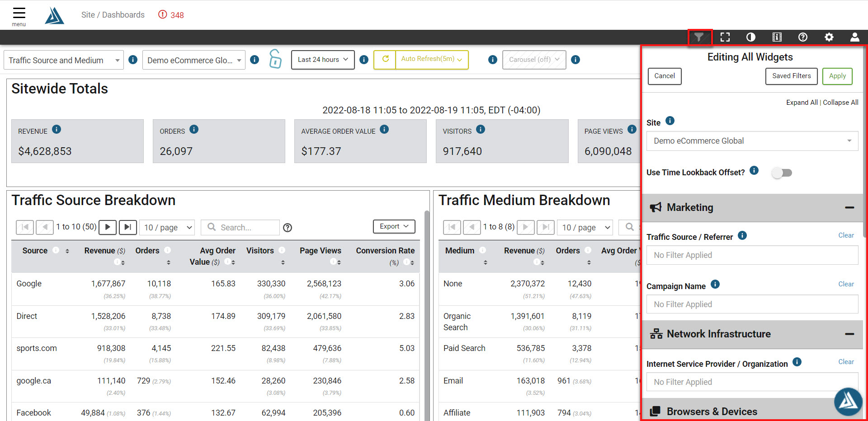This screenshot has height=421, width=868.
Task: Open the Traffic Source and Medium dashboard dropdown
Action: click(x=64, y=60)
